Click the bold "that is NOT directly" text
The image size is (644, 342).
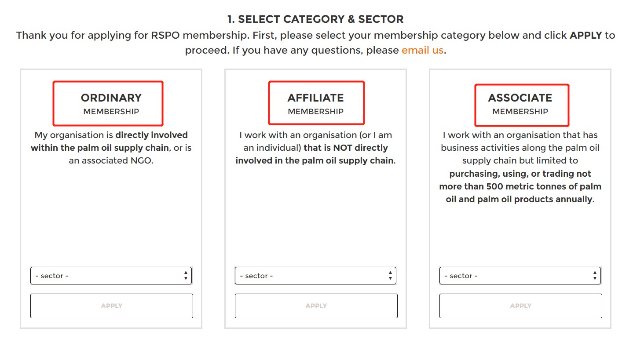coord(346,148)
